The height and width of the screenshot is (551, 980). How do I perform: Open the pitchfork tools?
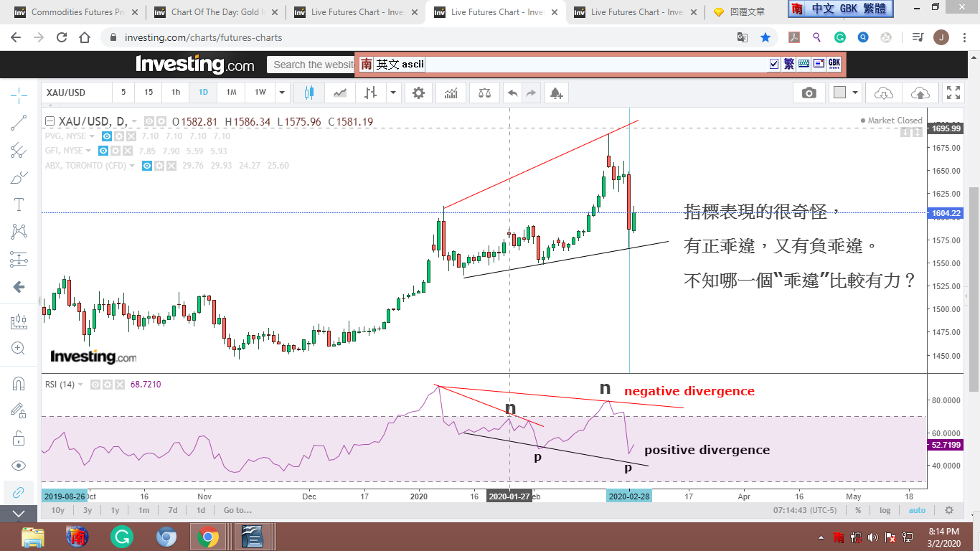coord(19,150)
